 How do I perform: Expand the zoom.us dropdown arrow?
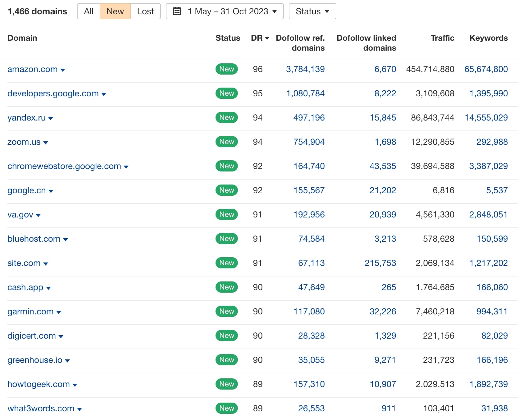[x=46, y=143]
